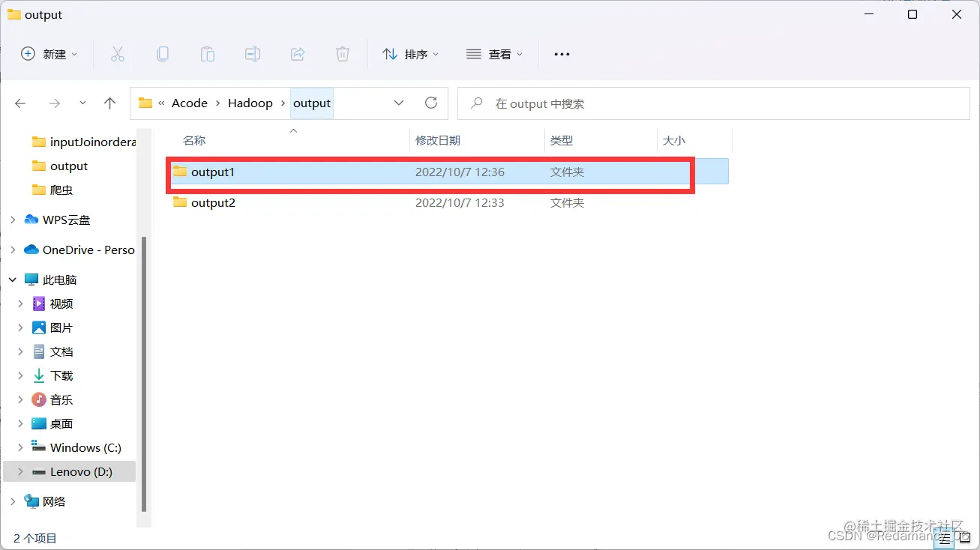Click the Acode breadcrumb segment

tap(190, 103)
